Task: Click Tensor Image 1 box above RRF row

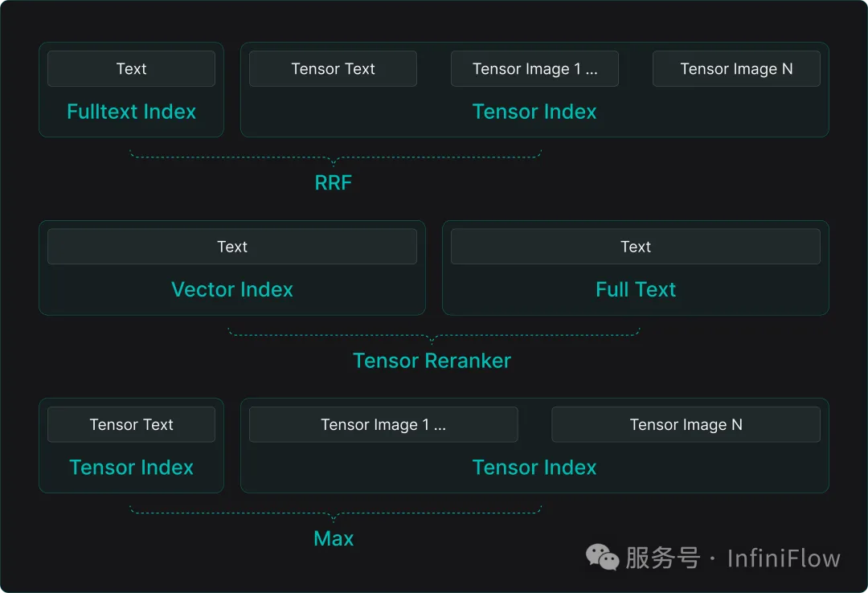Action: [x=534, y=68]
